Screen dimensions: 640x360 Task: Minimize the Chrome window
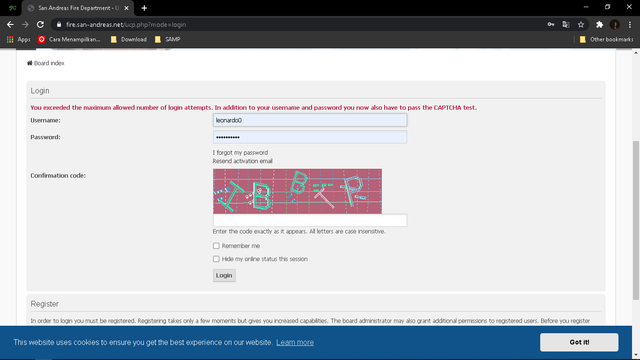click(586, 7)
